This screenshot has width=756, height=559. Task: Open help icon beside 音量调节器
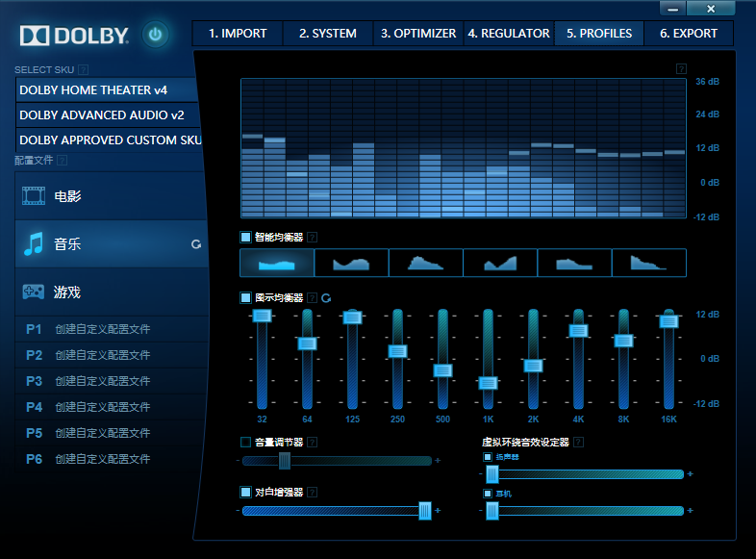click(x=313, y=443)
